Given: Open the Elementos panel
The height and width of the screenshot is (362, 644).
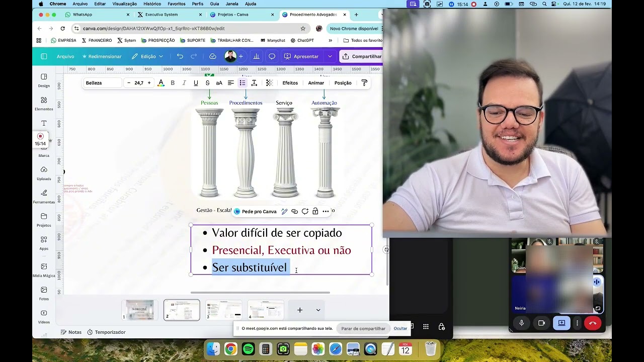Looking at the screenshot, I should coord(44,103).
